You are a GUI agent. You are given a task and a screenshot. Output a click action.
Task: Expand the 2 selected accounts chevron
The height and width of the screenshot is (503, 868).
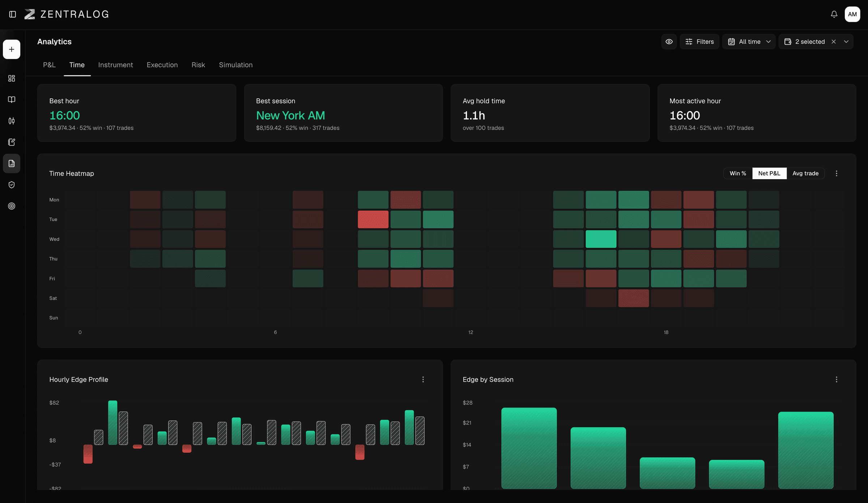(846, 42)
